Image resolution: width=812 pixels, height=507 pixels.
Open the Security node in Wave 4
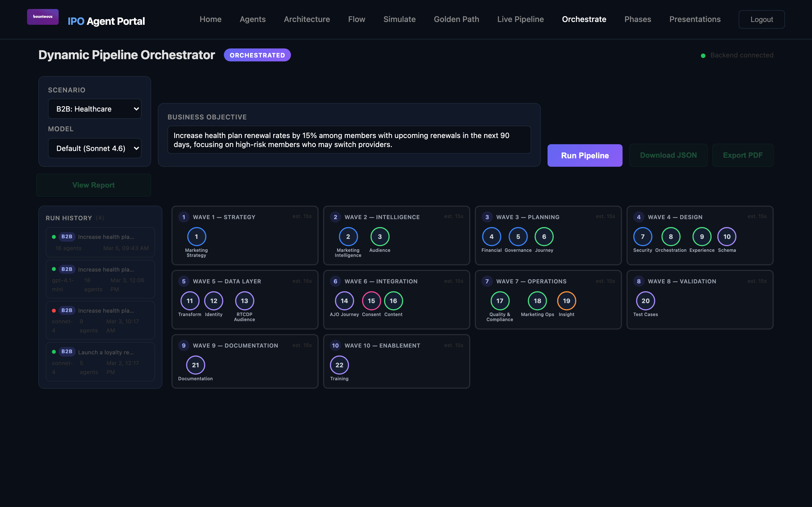(x=642, y=237)
